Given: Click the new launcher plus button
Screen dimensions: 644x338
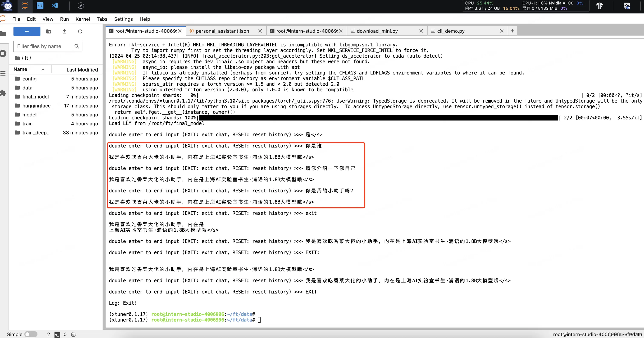Looking at the screenshot, I should point(27,32).
